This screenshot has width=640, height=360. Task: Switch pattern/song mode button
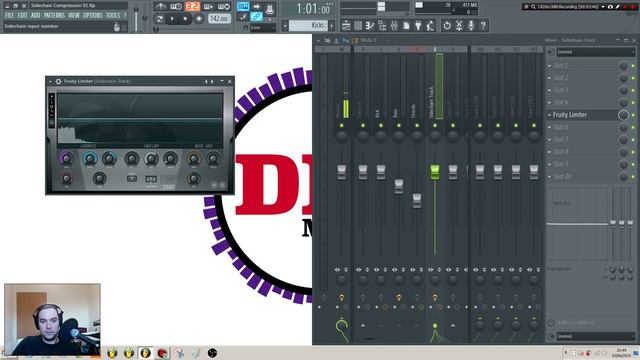160,19
